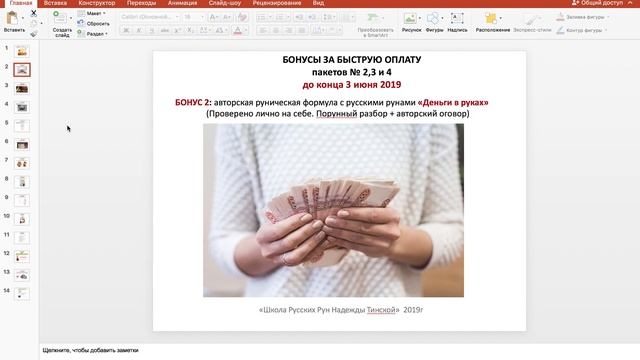Click the justify text icon
Screen dimensions: 640x360
302,31
